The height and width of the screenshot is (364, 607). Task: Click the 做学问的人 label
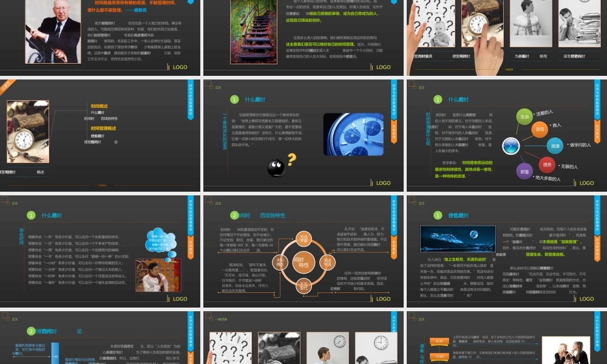[580, 144]
